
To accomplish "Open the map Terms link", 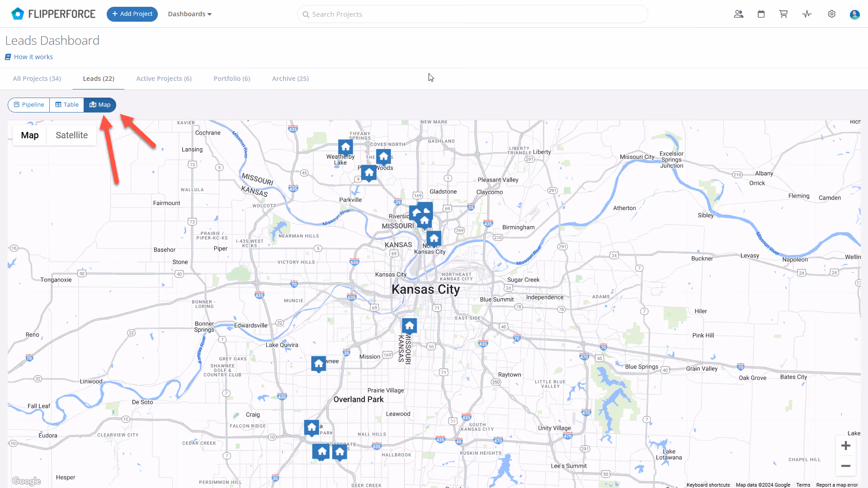I will tap(803, 485).
